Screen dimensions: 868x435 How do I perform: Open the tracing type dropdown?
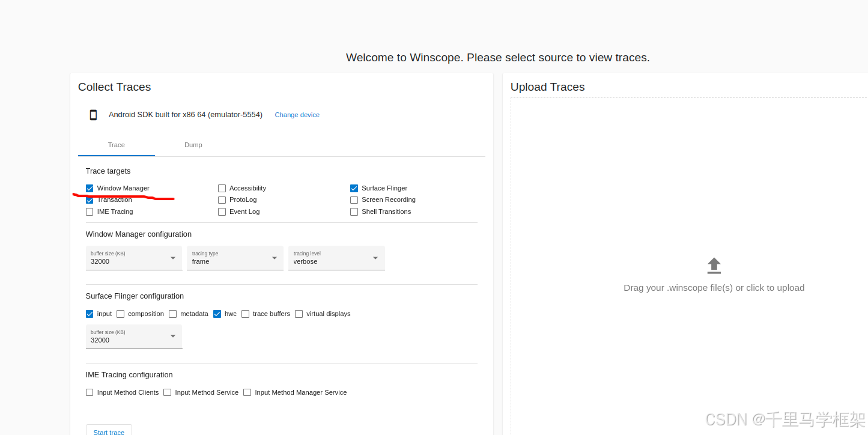pyautogui.click(x=235, y=258)
